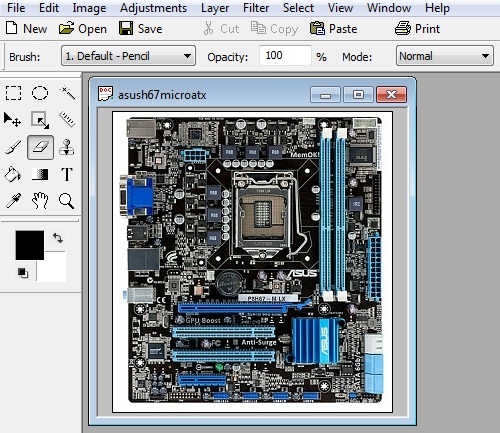The image size is (500, 433).
Task: Click the motherboard image canvas
Action: 253,262
